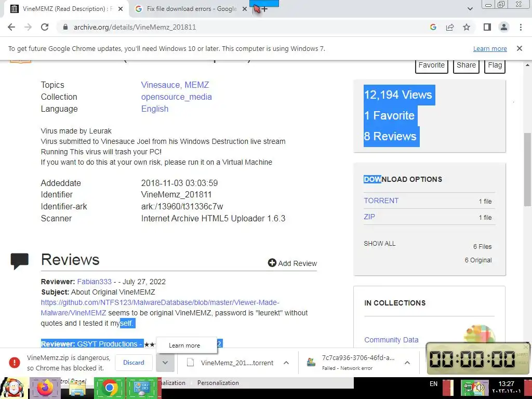Click the 00:00:00 timer widget
The width and height of the screenshot is (532, 399).
tap(478, 358)
